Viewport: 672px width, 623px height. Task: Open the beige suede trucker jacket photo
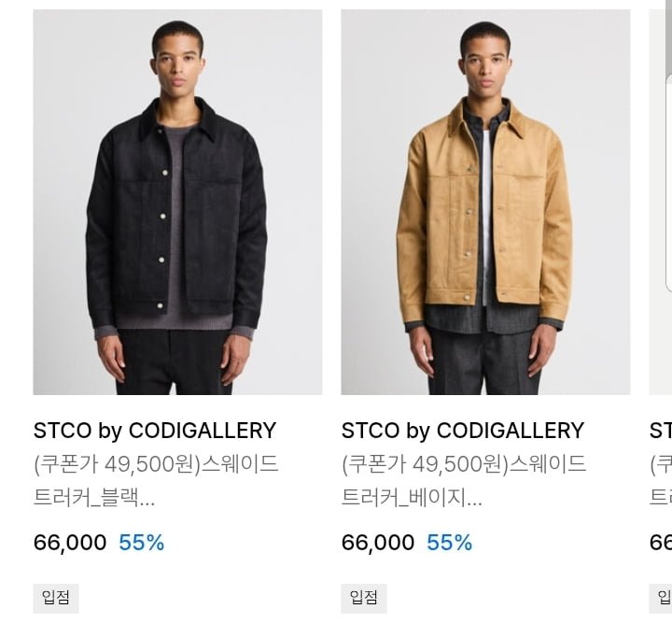485,202
